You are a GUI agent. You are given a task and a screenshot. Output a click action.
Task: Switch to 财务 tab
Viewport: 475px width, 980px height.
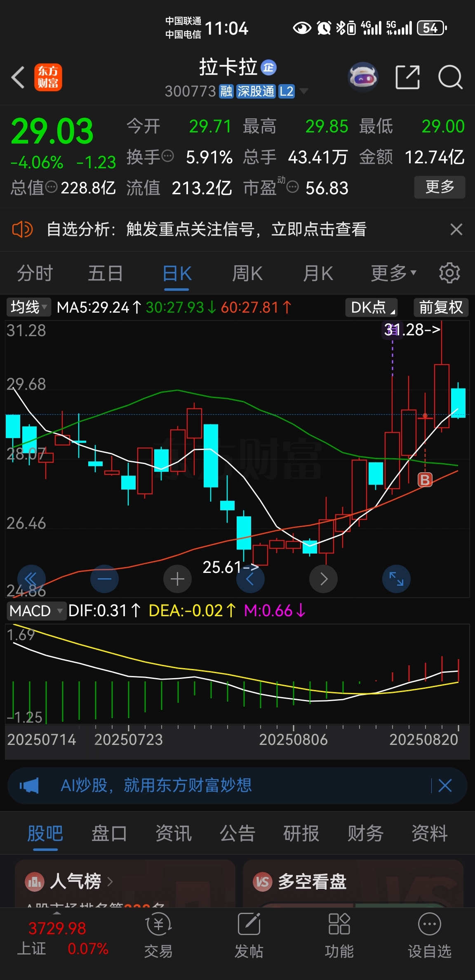(x=366, y=833)
